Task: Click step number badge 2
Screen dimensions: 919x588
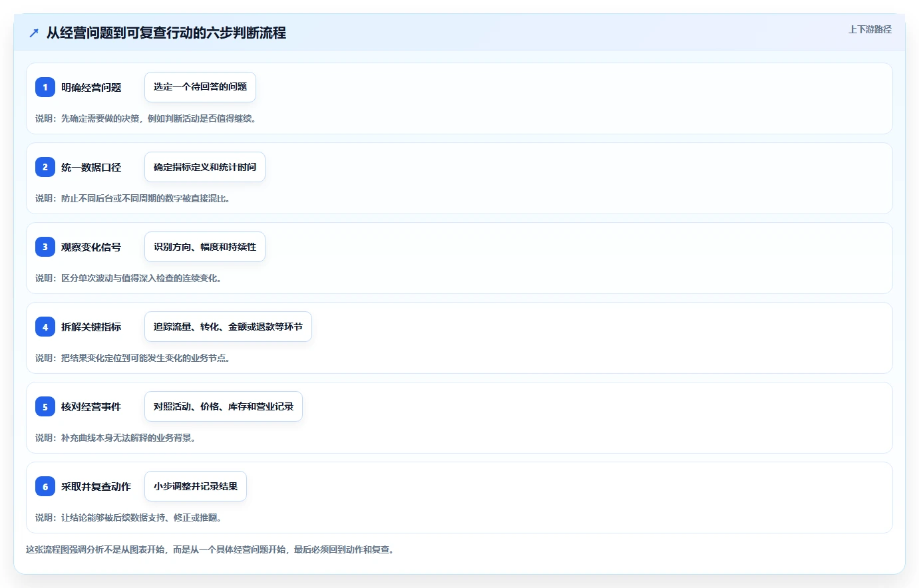Action: [45, 167]
